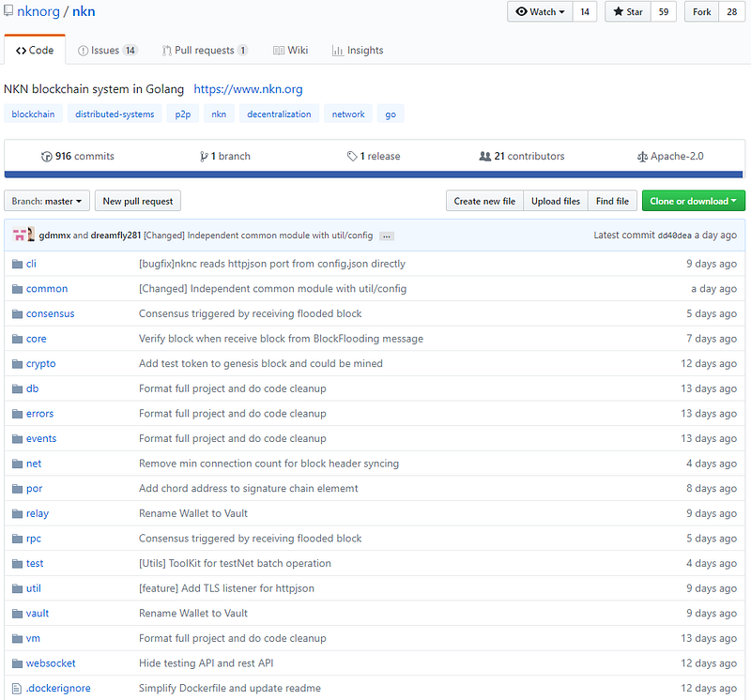Viewport: 751px width, 700px height.
Task: Click the core folder icon
Action: pos(17,339)
